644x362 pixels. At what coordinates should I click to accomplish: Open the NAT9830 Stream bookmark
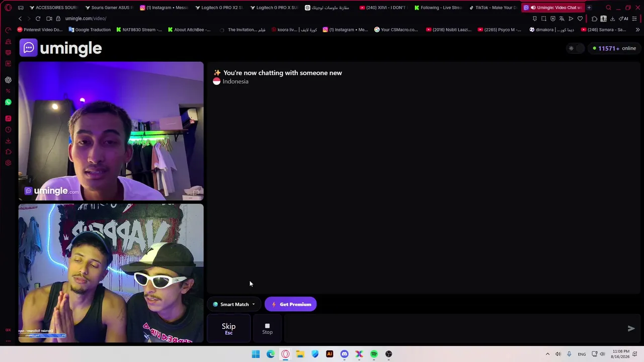[x=139, y=30]
